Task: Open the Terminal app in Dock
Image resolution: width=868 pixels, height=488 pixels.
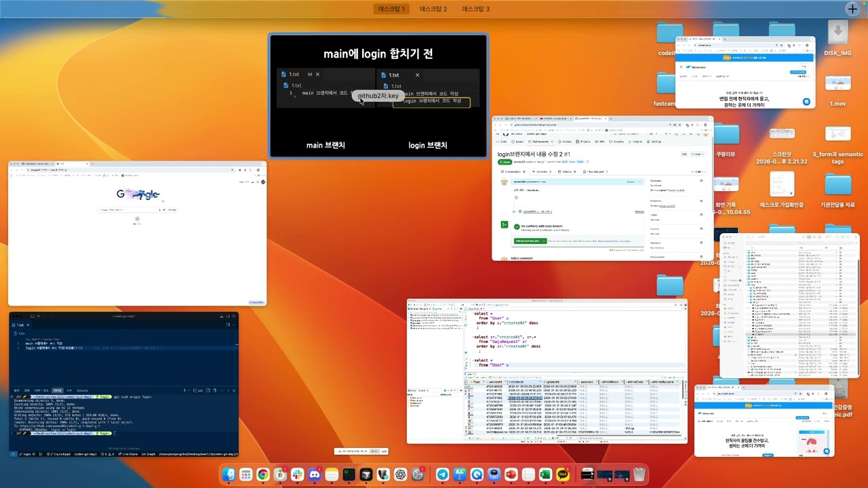Action: click(349, 475)
